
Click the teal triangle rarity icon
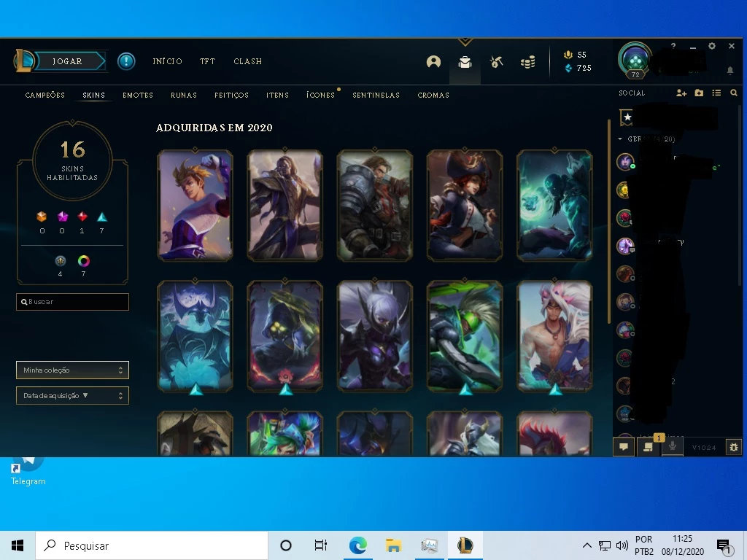click(x=102, y=217)
